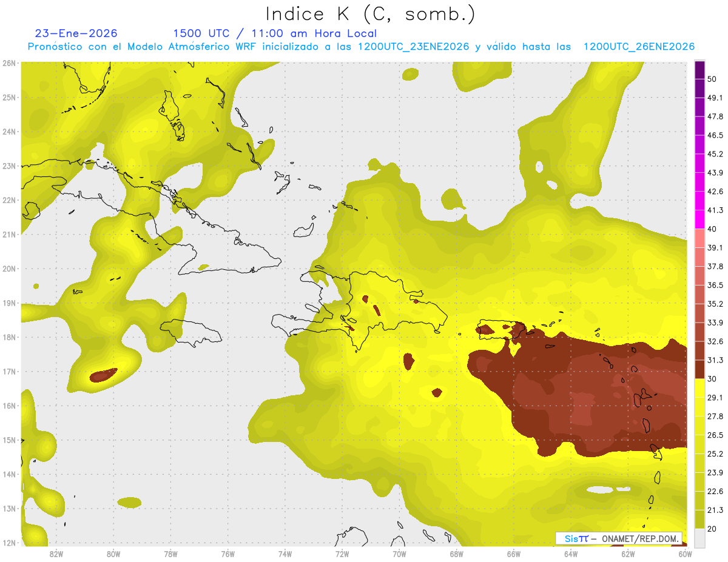Click the colorbar value '27.8'
The image size is (728, 562).
(x=715, y=416)
